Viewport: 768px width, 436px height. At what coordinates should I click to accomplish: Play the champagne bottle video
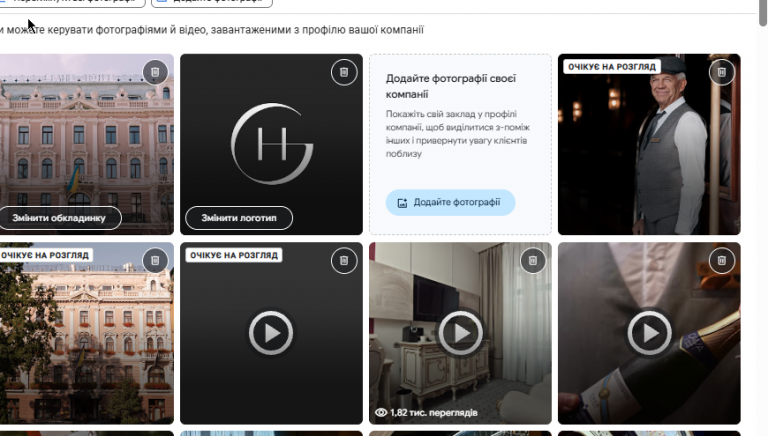point(649,333)
